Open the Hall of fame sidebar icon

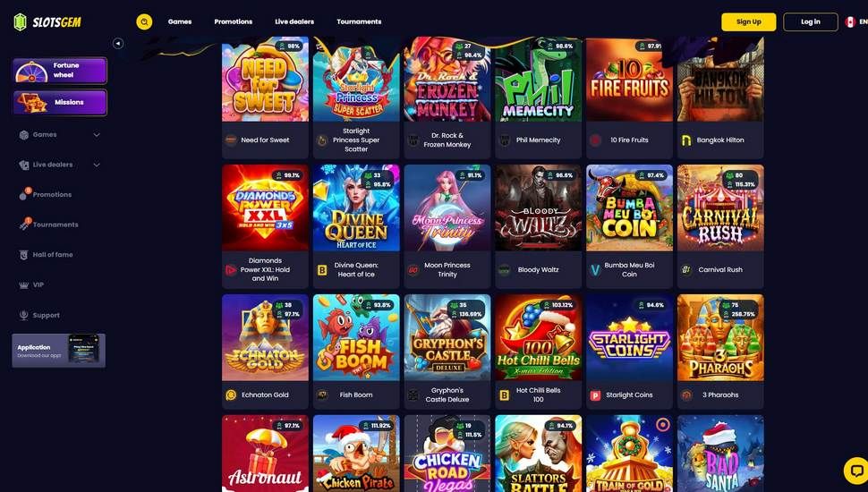tap(23, 255)
